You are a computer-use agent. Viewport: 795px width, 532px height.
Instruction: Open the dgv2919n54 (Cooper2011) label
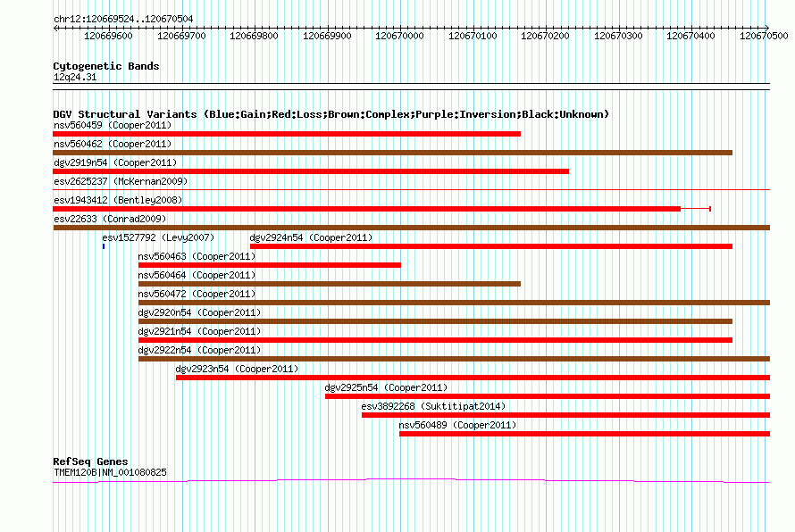coord(115,162)
